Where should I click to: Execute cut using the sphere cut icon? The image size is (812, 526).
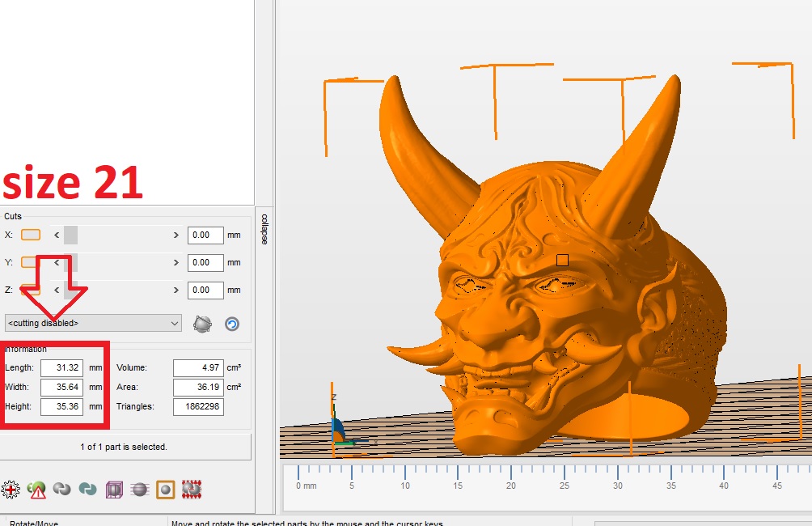[x=202, y=324]
